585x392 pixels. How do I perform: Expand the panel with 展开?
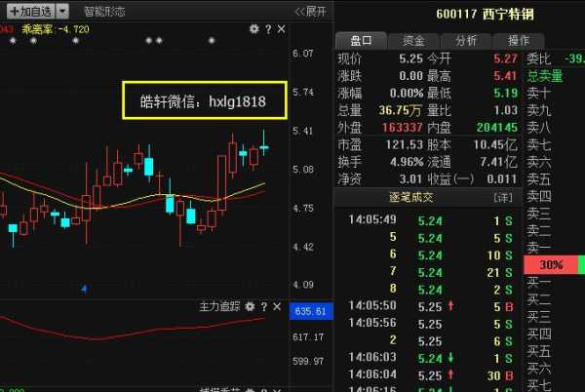tap(310, 12)
